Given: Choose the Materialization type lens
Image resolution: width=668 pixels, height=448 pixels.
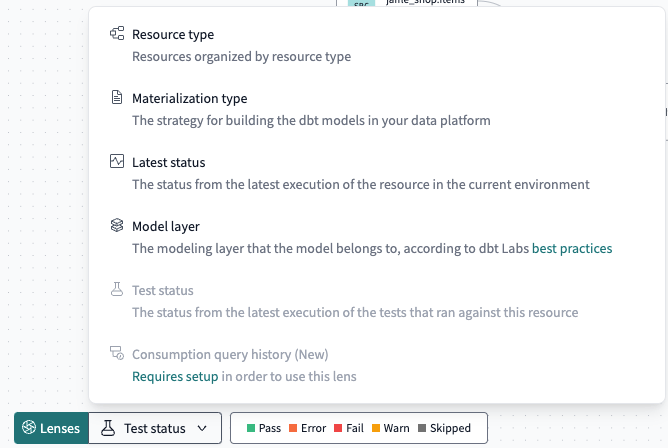Looking at the screenshot, I should (377, 109).
